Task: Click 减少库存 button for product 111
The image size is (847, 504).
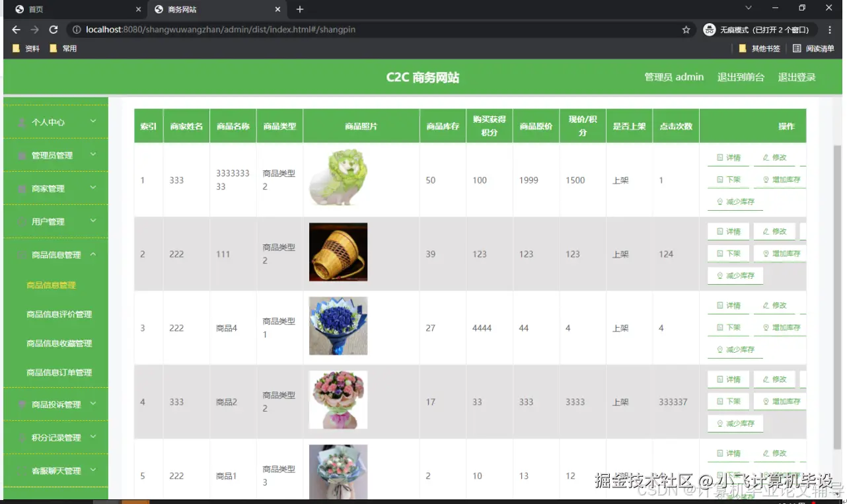Action: pos(735,275)
